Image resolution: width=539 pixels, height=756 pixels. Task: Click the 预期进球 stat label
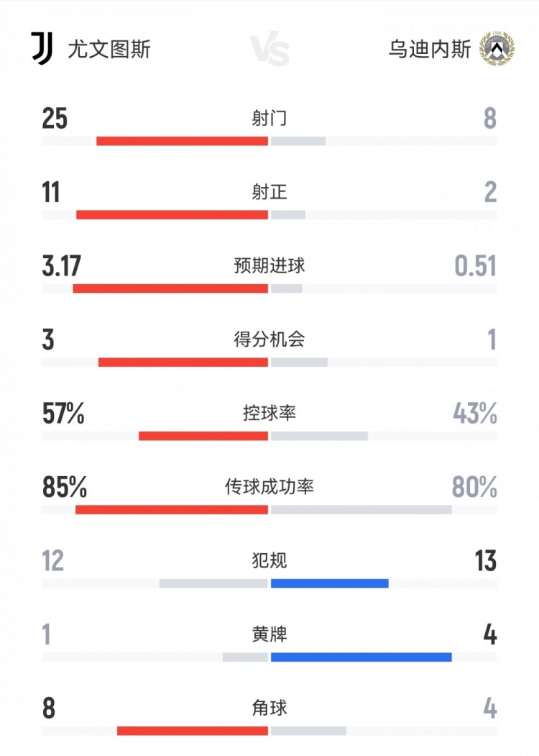269,265
